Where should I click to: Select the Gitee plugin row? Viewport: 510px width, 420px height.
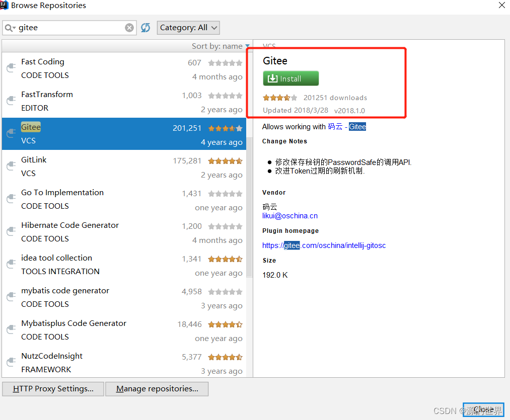pyautogui.click(x=124, y=134)
